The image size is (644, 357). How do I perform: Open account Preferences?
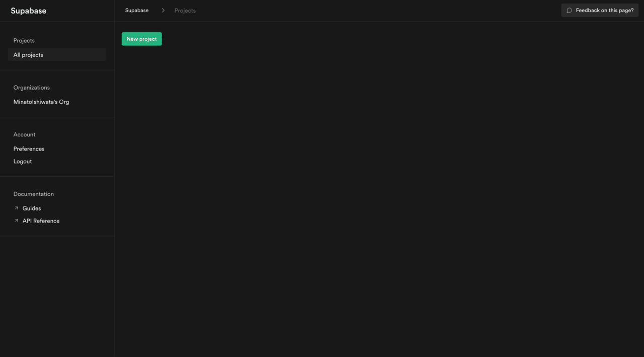[x=29, y=149]
